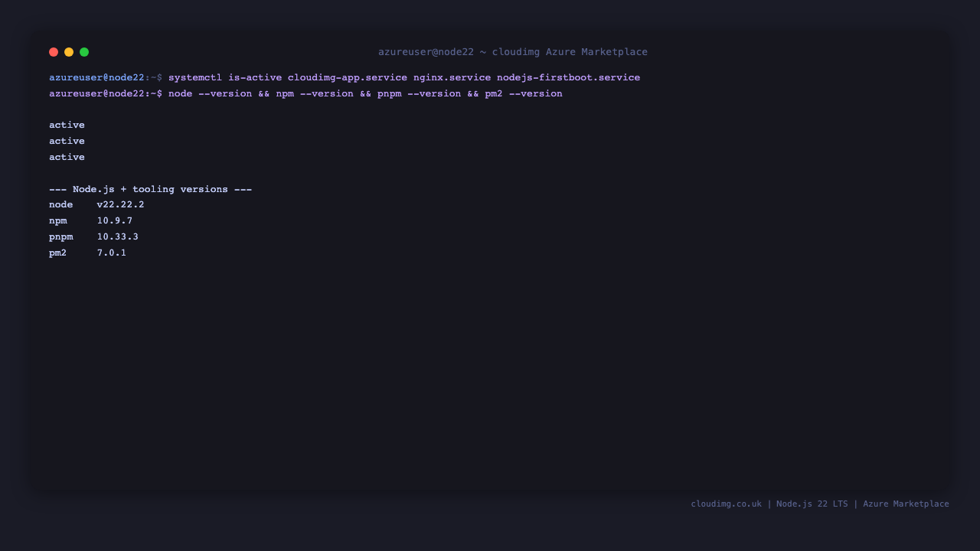Click 'nodejs-firstboot.service' in the first command

pyautogui.click(x=568, y=77)
